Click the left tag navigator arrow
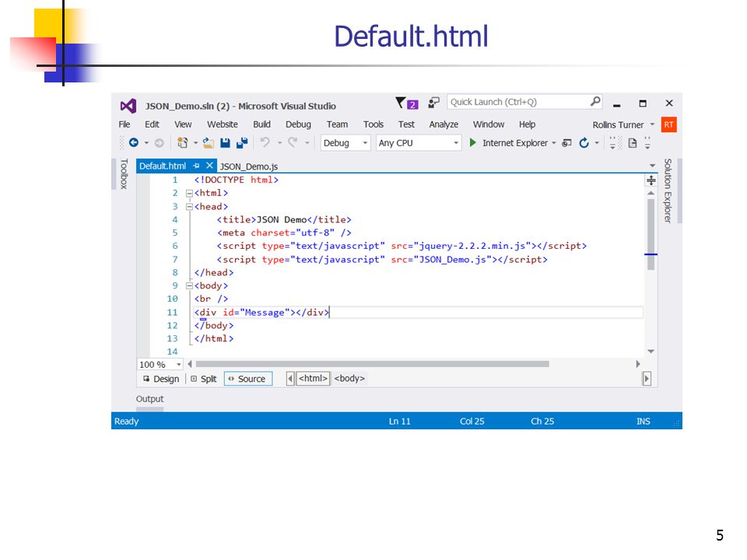Image resolution: width=747 pixels, height=560 pixels. 290,379
